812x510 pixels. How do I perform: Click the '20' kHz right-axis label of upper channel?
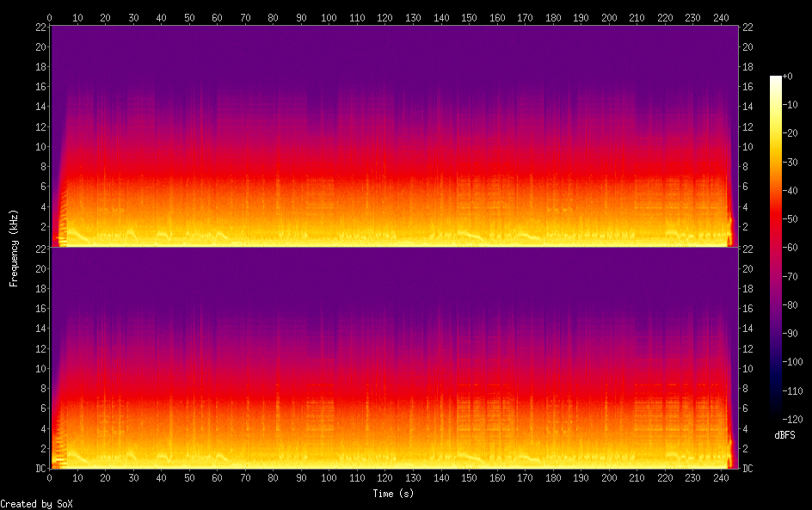(747, 46)
